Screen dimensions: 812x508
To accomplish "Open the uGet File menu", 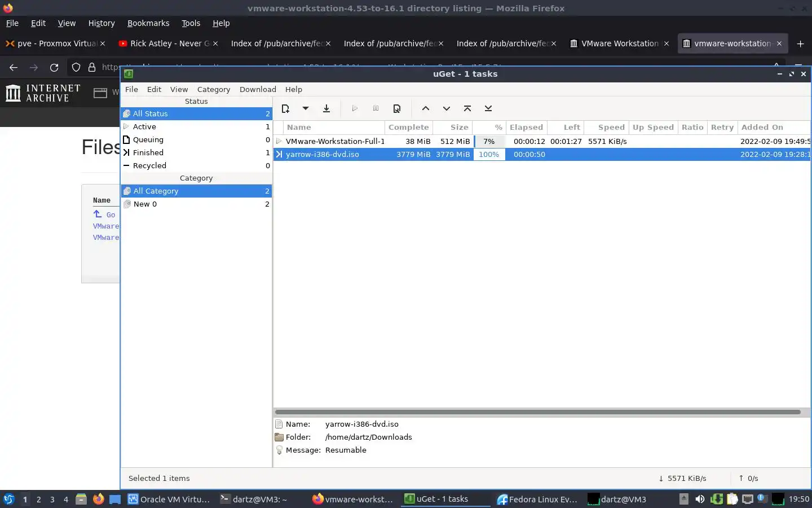I will pos(131,89).
